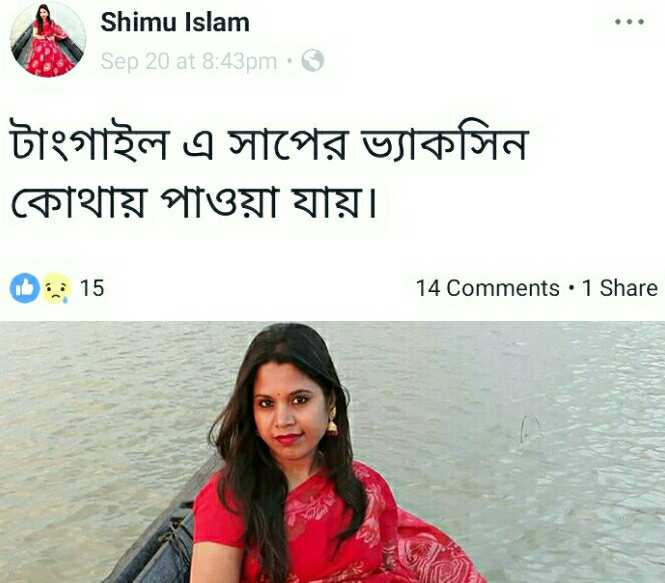Click the gold earring in the photo
This screenshot has height=583, width=665.
(x=332, y=422)
